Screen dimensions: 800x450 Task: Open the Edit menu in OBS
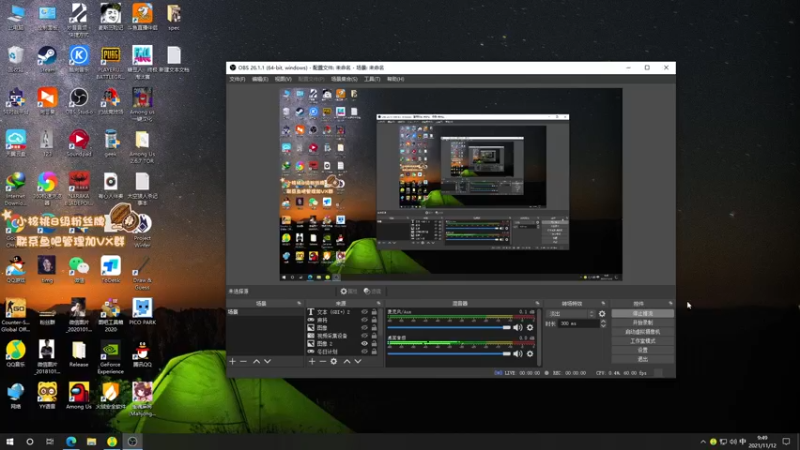pos(260,79)
